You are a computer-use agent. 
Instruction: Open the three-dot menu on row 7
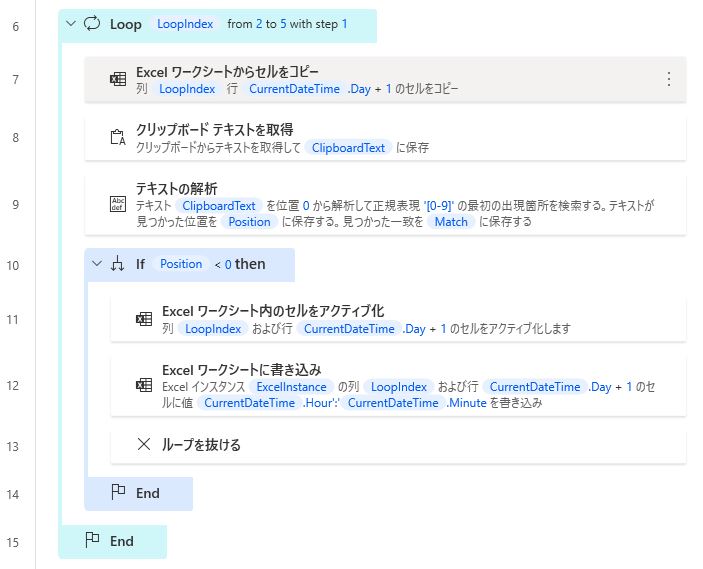coord(668,79)
